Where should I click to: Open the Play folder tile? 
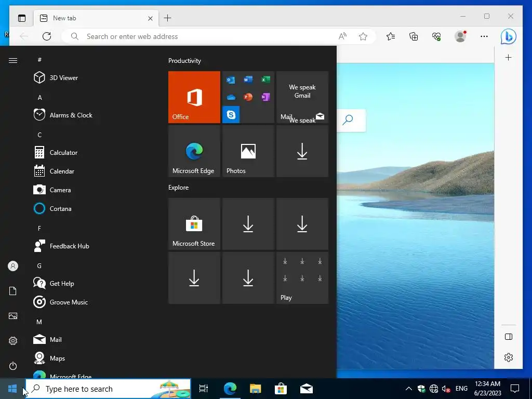coord(302,278)
